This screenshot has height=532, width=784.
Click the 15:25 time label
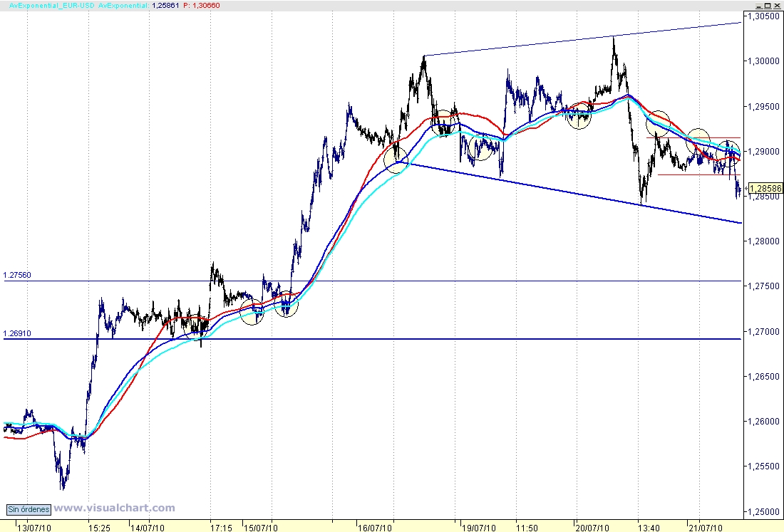[100, 528]
